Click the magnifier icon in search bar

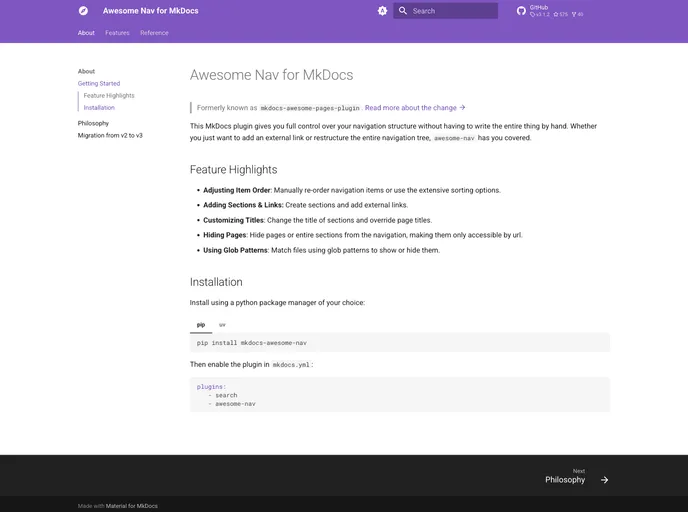point(402,11)
